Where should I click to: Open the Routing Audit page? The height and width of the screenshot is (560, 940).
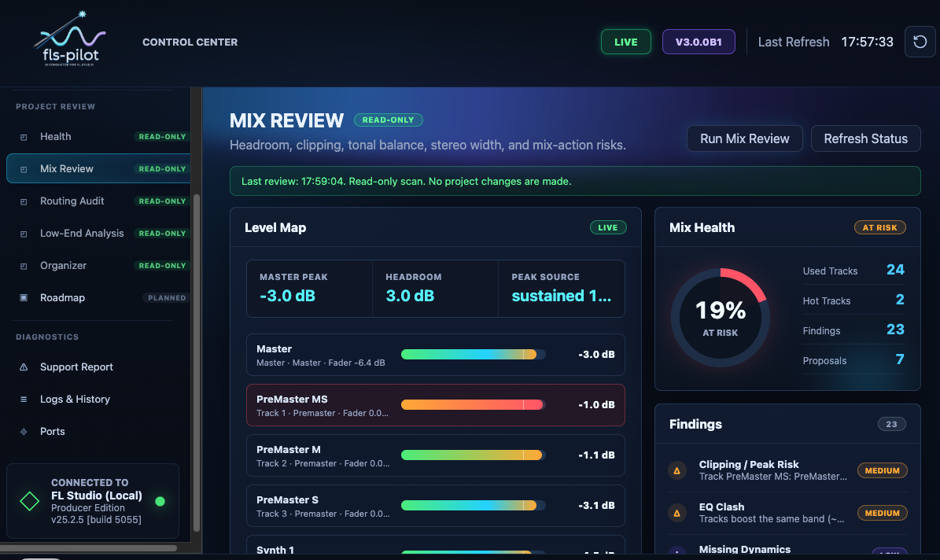tap(98, 201)
